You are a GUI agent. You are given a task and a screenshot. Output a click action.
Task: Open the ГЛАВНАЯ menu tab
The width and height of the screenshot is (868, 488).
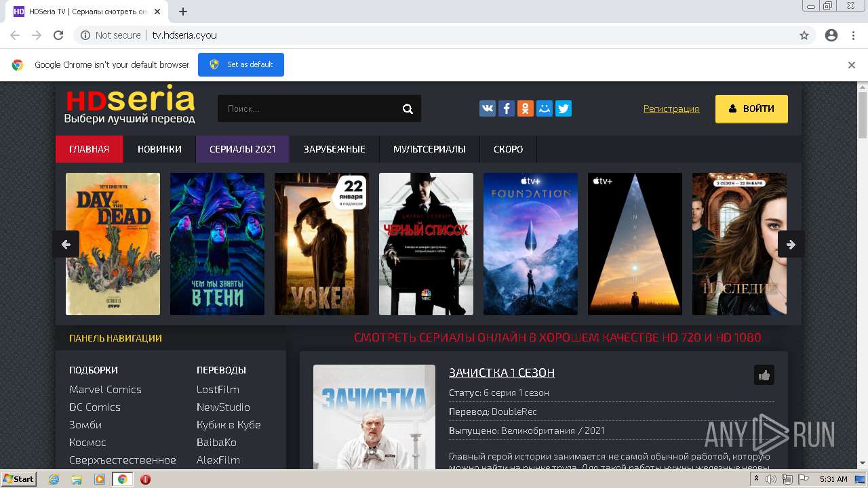tap(90, 149)
